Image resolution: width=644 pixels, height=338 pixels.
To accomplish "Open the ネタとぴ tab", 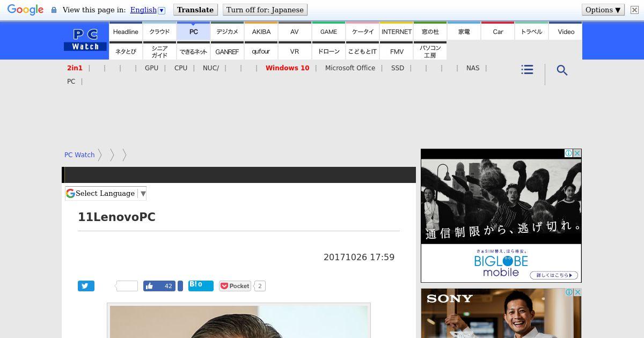I will 126,51.
